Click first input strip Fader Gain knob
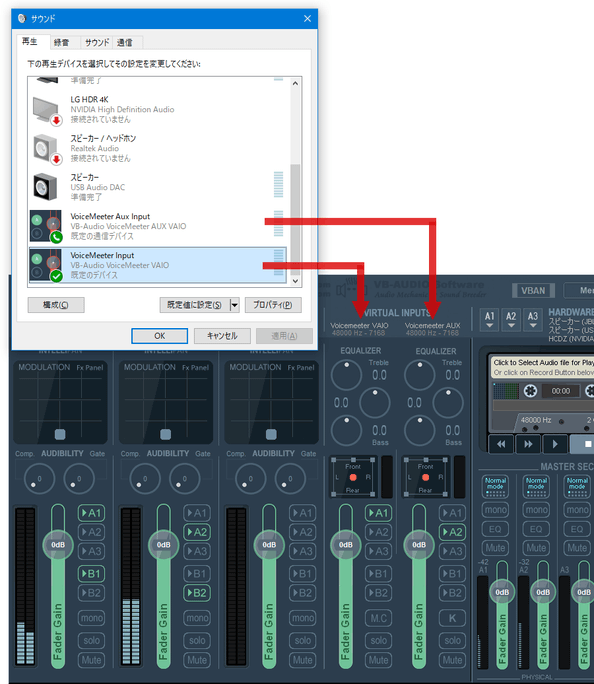594x684 pixels. coord(58,545)
